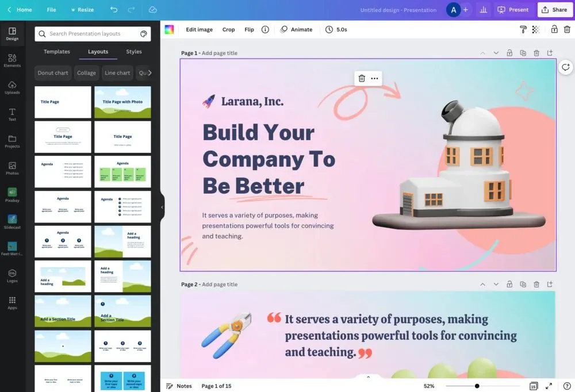This screenshot has width=575, height=392.
Task: Open the Animate options
Action: pyautogui.click(x=296, y=29)
